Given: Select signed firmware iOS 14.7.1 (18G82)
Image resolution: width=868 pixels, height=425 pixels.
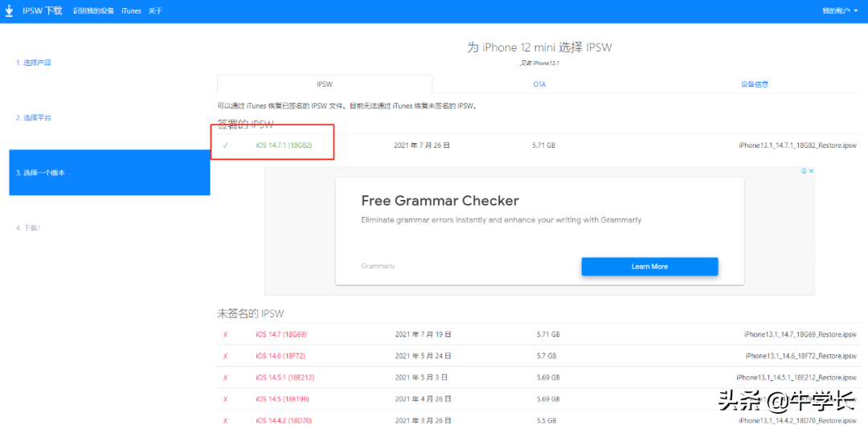Looking at the screenshot, I should 285,145.
